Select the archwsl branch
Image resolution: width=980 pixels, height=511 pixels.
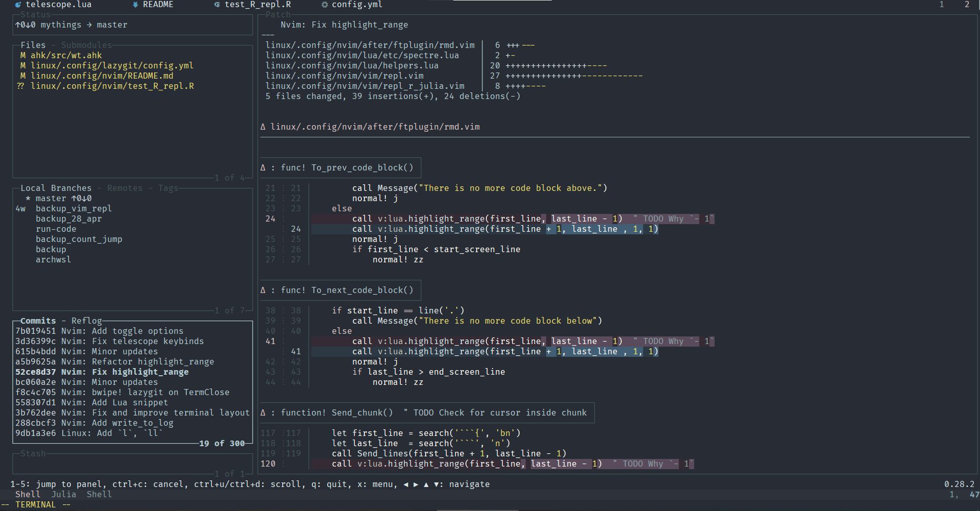133,259
